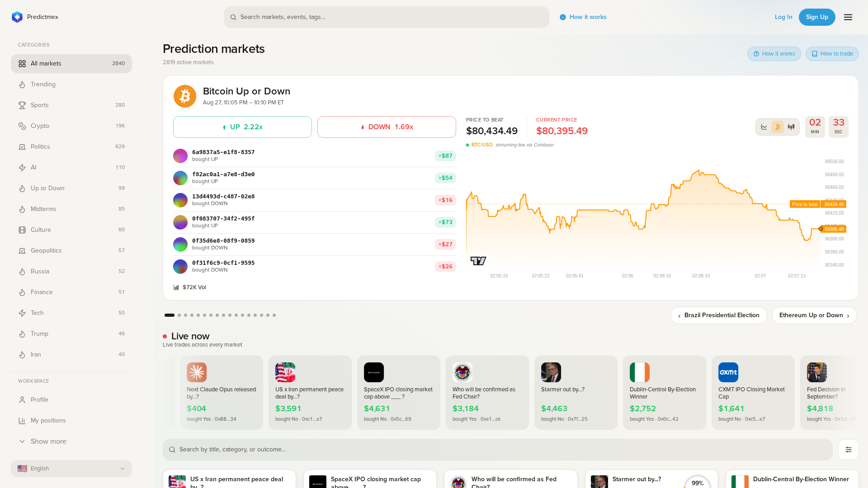Focus the Search markets, events, tags field
Screen dimensions: 868x488
pyautogui.click(x=387, y=17)
